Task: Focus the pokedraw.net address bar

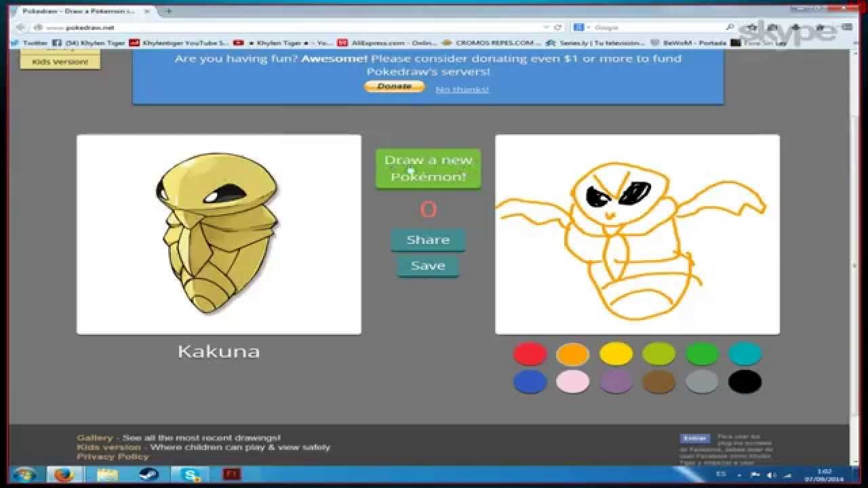Action: click(x=292, y=28)
